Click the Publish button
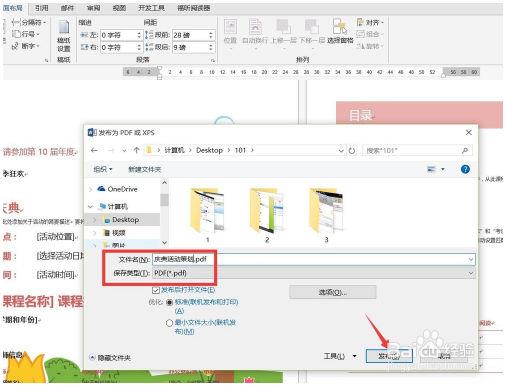The width and height of the screenshot is (506, 386). point(389,356)
